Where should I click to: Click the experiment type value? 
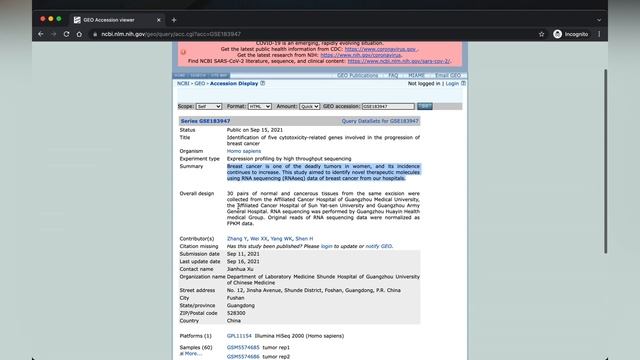[x=289, y=159]
